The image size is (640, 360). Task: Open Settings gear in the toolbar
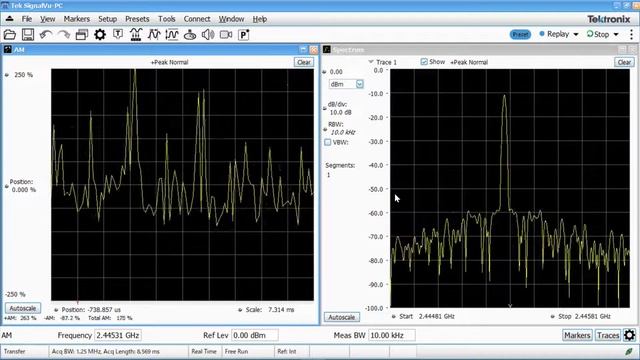coord(100,35)
